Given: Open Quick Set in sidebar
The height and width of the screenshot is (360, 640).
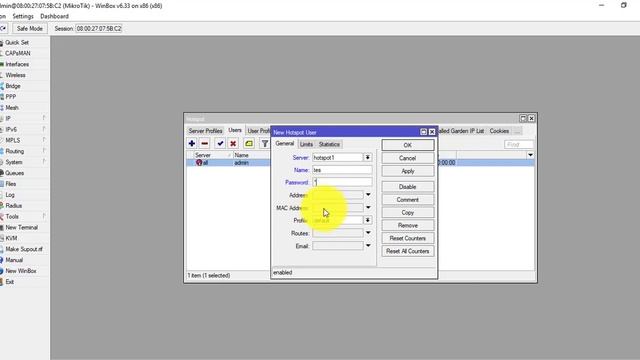Looking at the screenshot, I should click(17, 42).
